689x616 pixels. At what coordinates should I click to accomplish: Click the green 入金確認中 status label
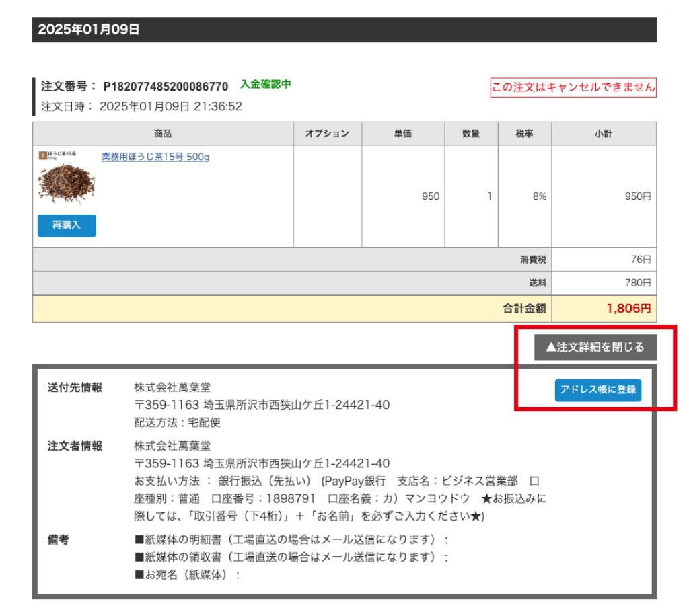(x=265, y=84)
